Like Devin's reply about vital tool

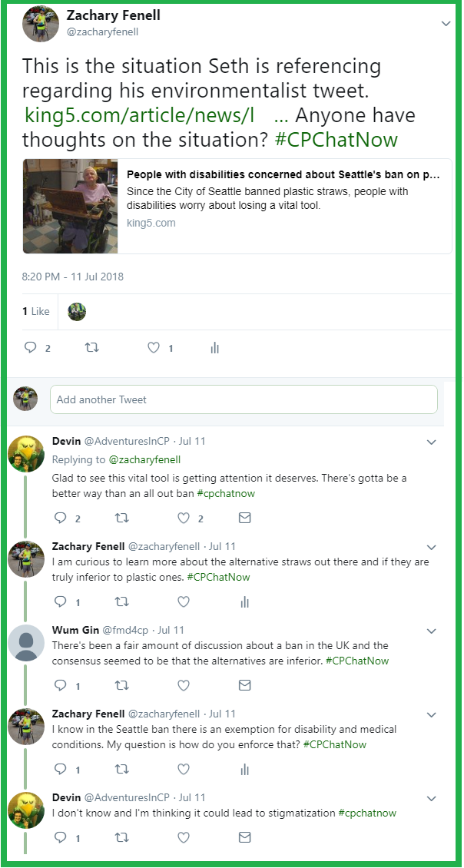pos(184,518)
